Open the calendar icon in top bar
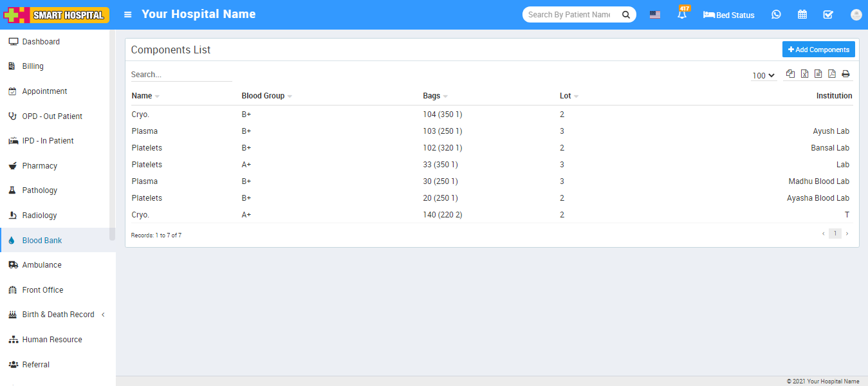Viewport: 868px width, 386px height. click(x=802, y=15)
